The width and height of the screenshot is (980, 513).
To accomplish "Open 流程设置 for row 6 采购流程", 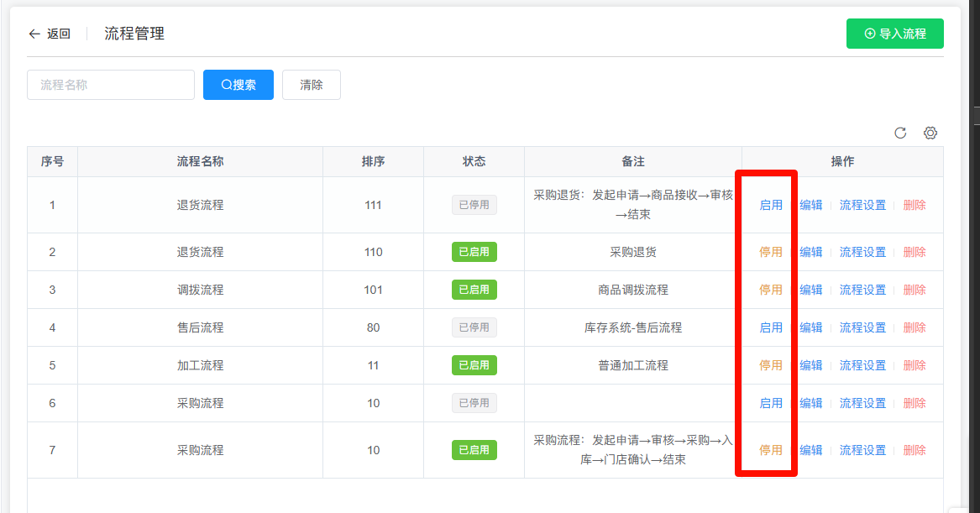I will (x=862, y=403).
